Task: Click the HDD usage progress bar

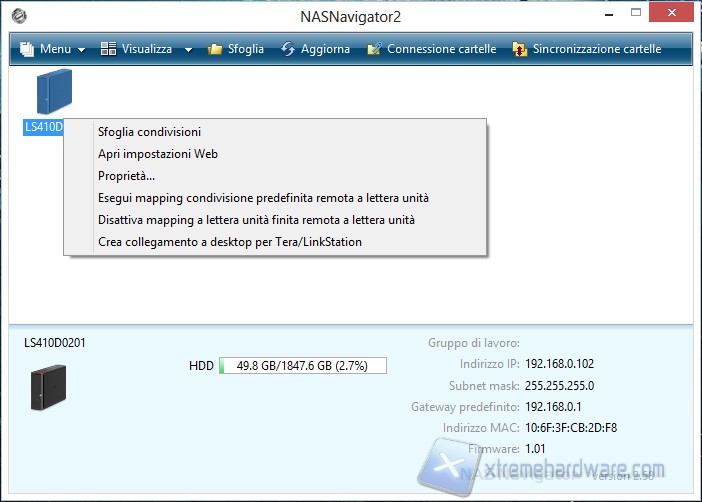Action: 302,366
